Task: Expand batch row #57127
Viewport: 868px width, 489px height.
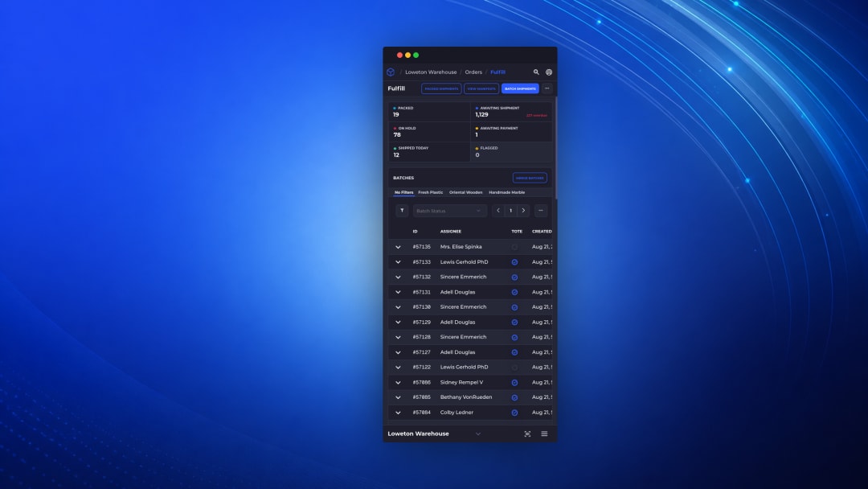Action: pos(398,352)
